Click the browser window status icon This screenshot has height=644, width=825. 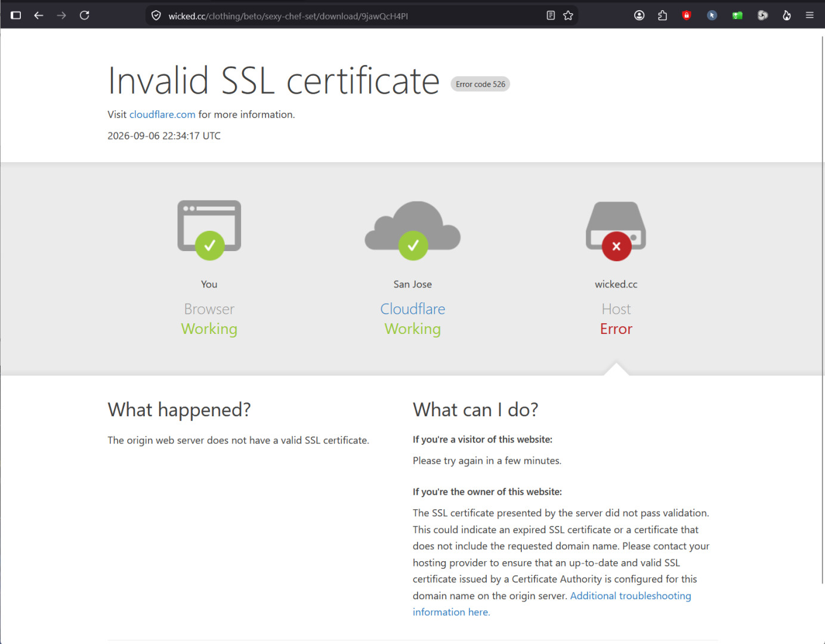[209, 230]
